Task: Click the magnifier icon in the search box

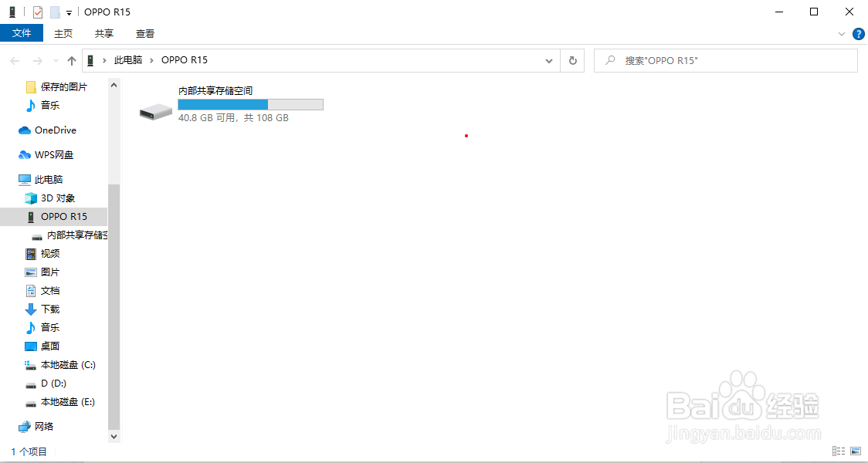Action: [x=610, y=60]
